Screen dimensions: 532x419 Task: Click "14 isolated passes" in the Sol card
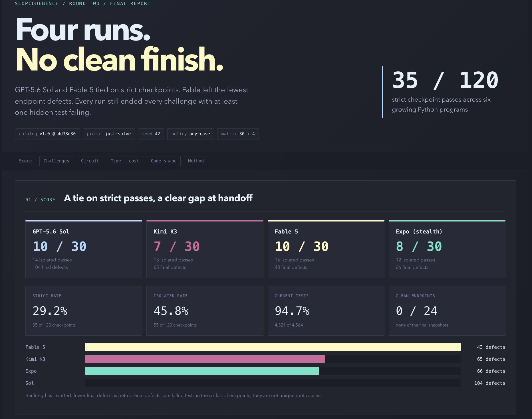(x=52, y=260)
